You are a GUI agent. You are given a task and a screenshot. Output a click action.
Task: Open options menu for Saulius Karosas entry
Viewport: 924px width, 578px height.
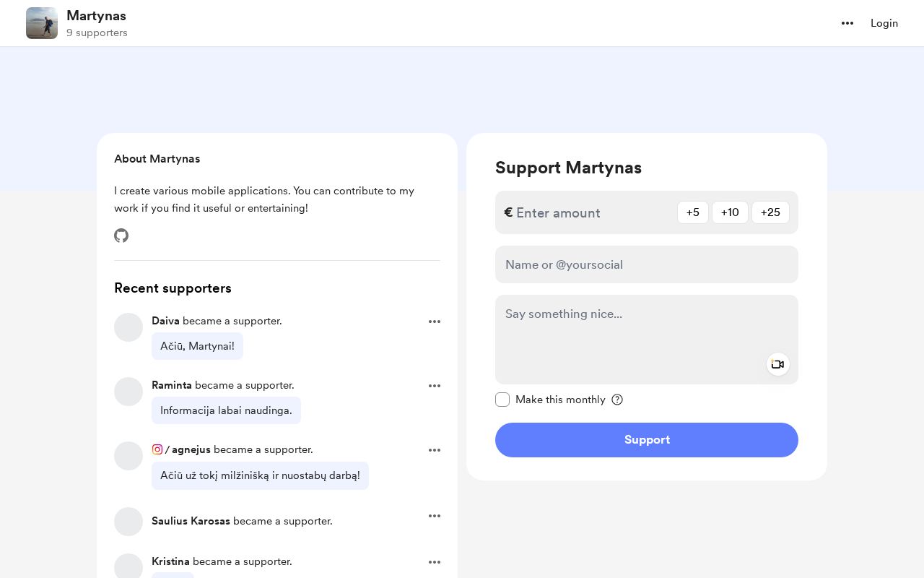pyautogui.click(x=435, y=516)
